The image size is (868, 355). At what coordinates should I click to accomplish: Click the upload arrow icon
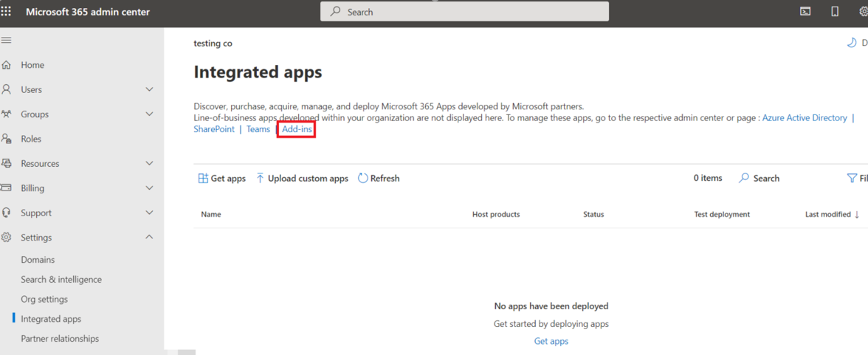(260, 179)
